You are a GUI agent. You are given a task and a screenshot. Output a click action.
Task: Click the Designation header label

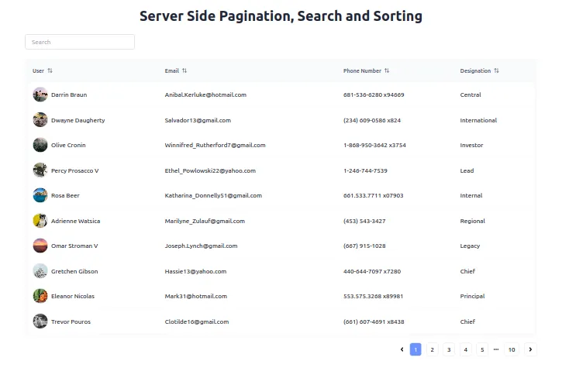click(x=475, y=70)
